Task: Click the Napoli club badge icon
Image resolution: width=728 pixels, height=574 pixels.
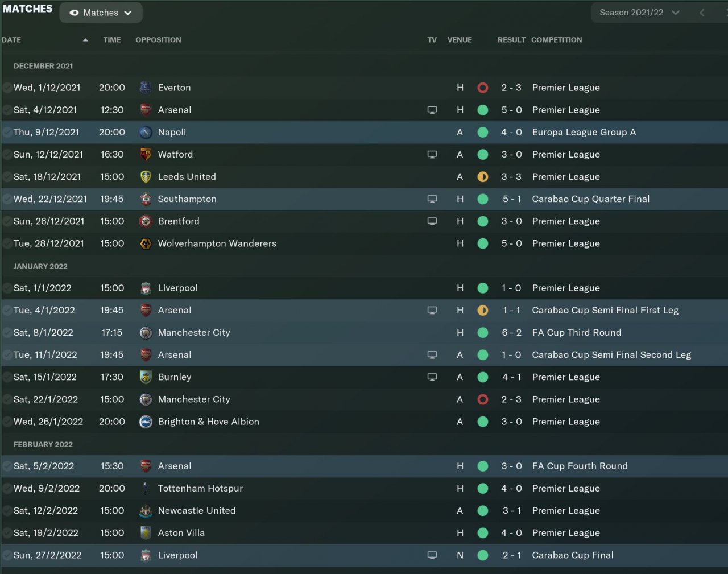Action: click(146, 132)
